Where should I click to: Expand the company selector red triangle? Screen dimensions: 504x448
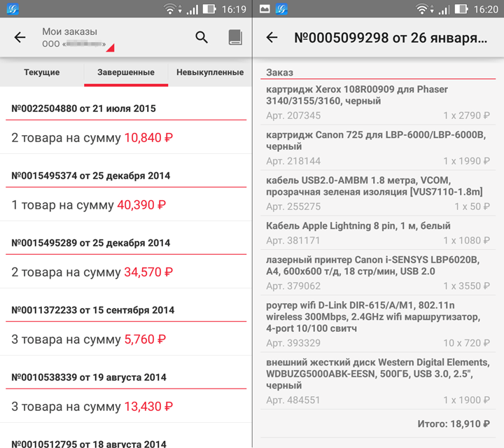pyautogui.click(x=111, y=48)
